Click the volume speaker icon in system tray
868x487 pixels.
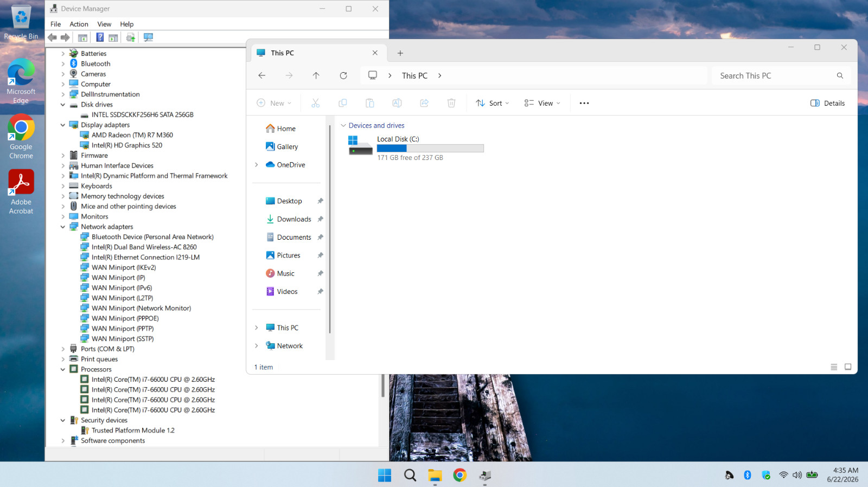797,475
